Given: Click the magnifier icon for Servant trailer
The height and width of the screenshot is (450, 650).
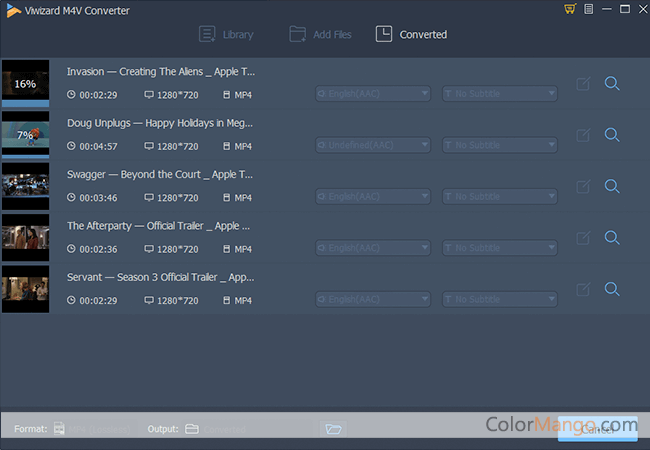Looking at the screenshot, I should (612, 289).
